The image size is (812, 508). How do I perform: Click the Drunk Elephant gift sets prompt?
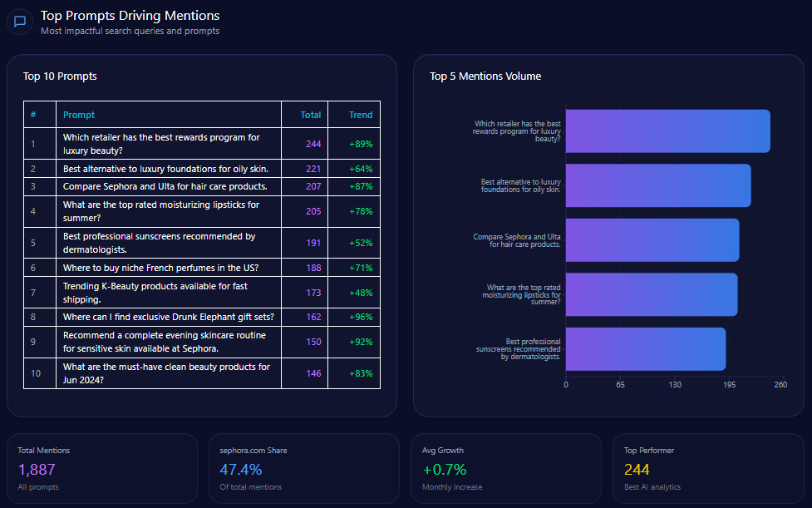click(x=168, y=317)
